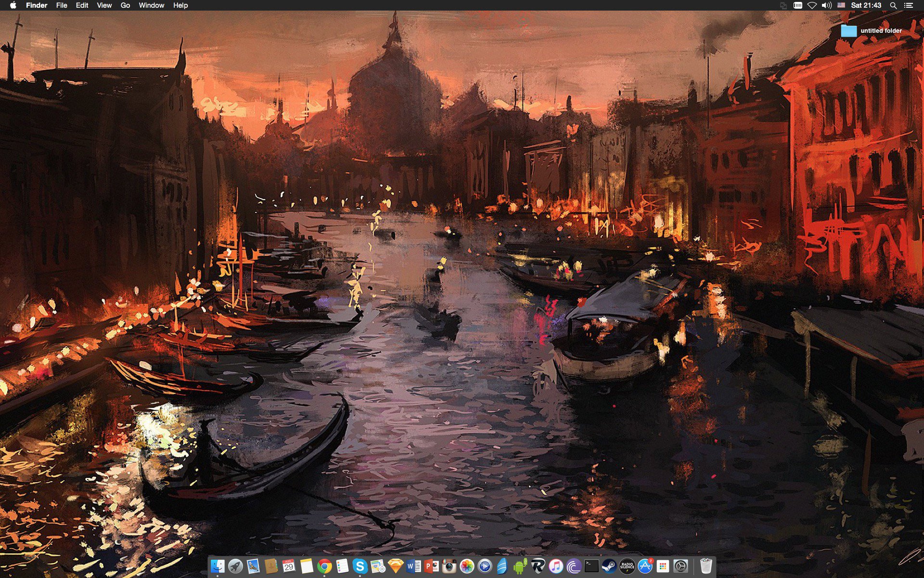Launch Steam from the dock
This screenshot has width=924, height=578.
click(x=609, y=566)
